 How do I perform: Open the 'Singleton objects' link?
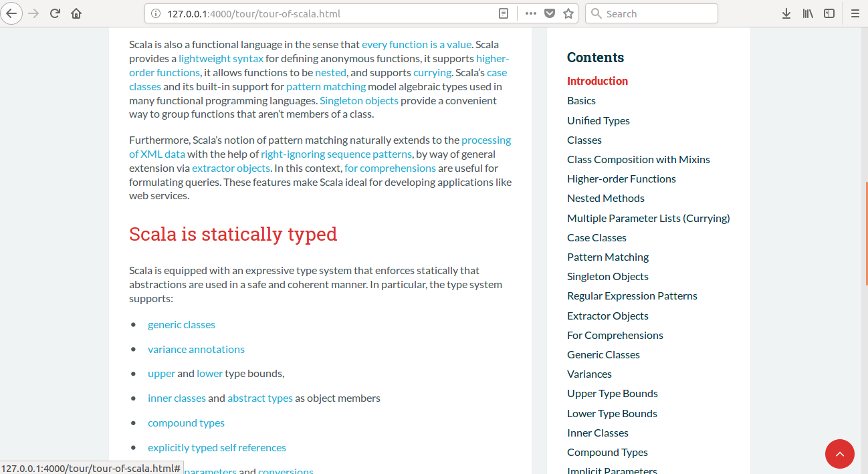click(x=359, y=100)
